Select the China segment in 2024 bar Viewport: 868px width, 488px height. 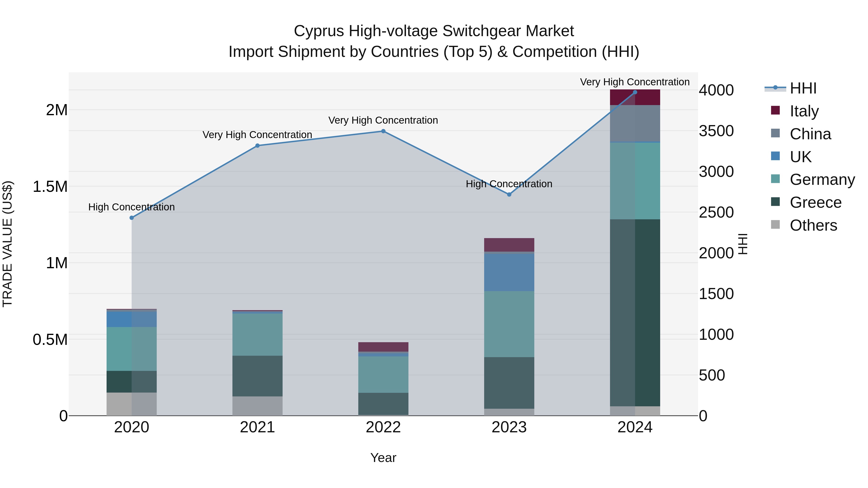(635, 123)
